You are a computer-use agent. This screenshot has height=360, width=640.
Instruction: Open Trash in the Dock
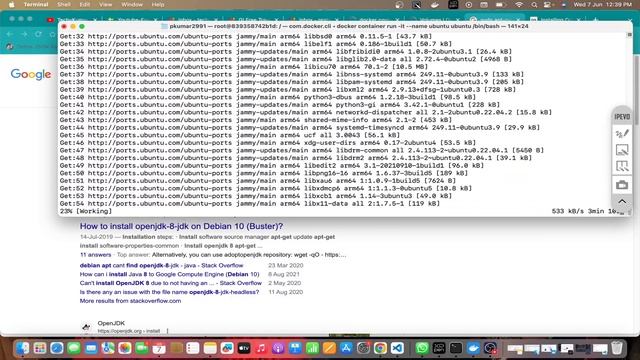(x=617, y=348)
